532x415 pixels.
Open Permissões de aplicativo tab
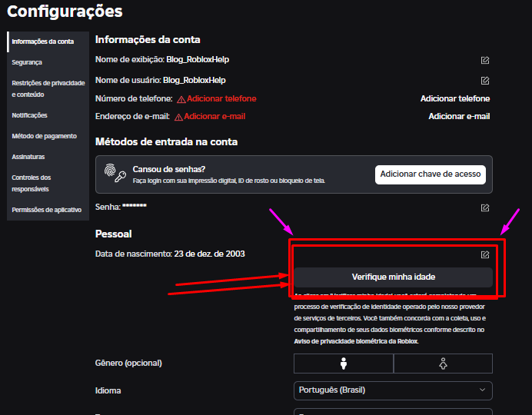[46, 210]
